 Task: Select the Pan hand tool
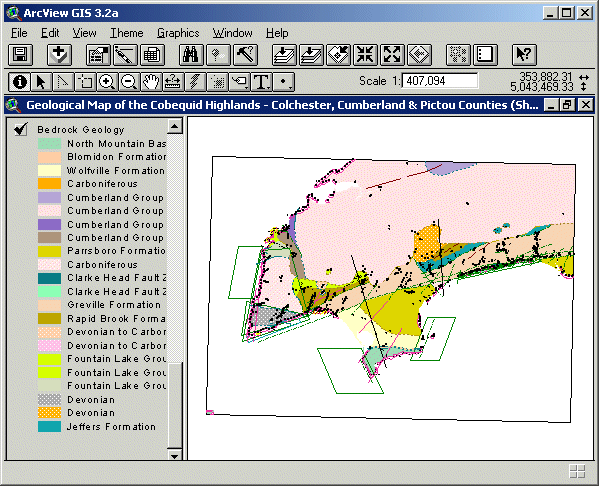(151, 82)
